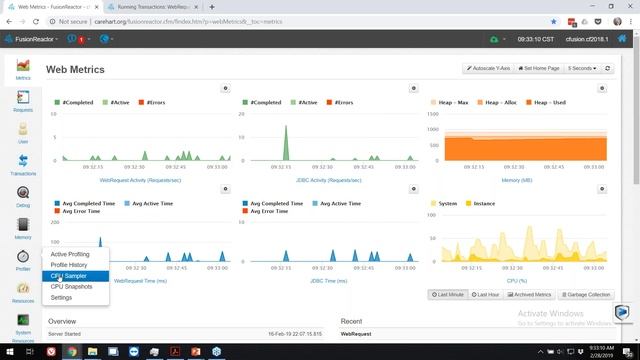Image resolution: width=640 pixels, height=360 pixels.
Task: Toggle Instance series in CPU legend
Action: (480, 203)
